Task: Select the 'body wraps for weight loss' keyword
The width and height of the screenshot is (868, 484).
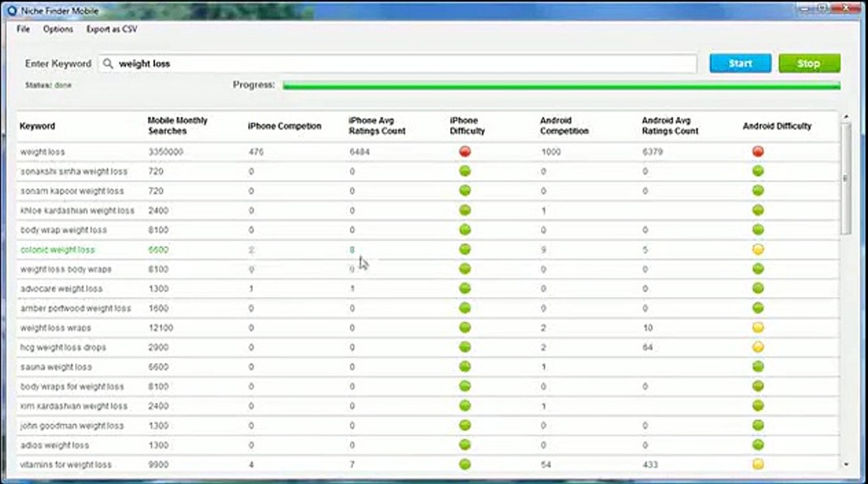Action: pyautogui.click(x=72, y=387)
